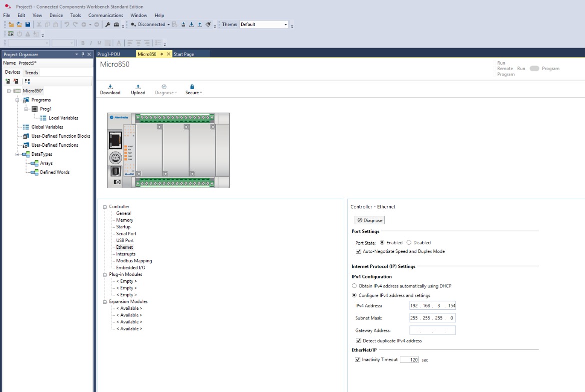Open the Communications menu
The width and height of the screenshot is (585, 392).
tap(105, 15)
